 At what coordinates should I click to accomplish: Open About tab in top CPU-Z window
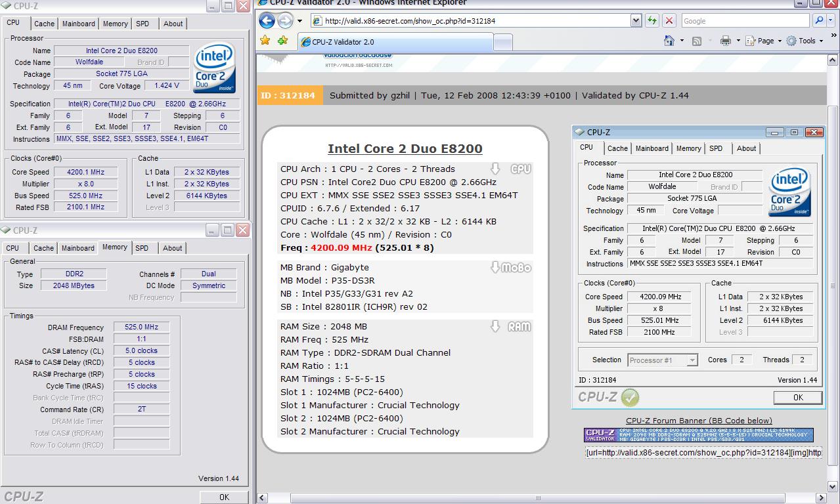[x=173, y=24]
